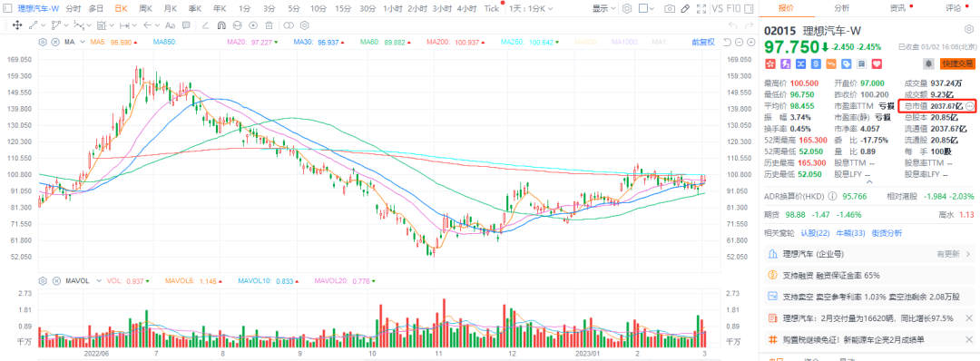This screenshot has height=361, width=980.
Task: Expand the MA indicator dropdown
Action: click(x=83, y=42)
